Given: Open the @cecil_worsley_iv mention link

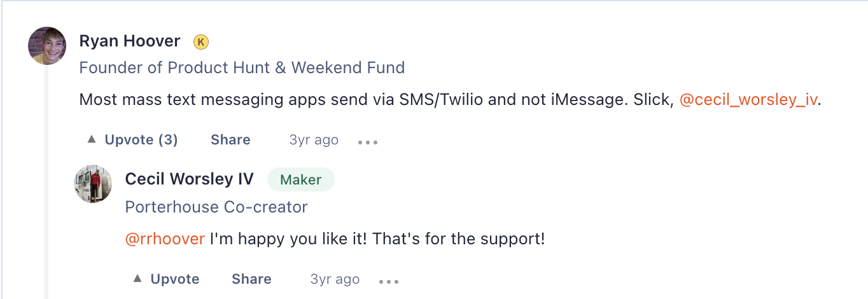Looking at the screenshot, I should coord(748,101).
